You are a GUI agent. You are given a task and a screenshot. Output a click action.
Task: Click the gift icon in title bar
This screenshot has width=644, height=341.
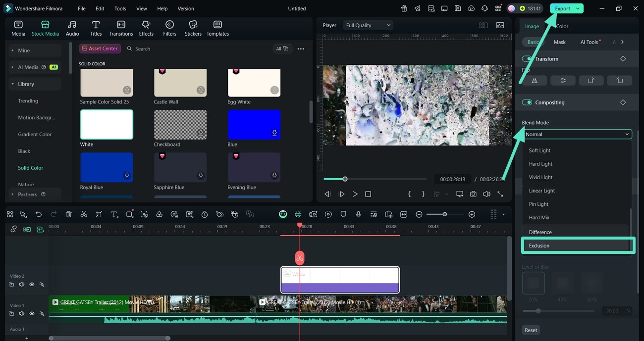[x=404, y=8]
